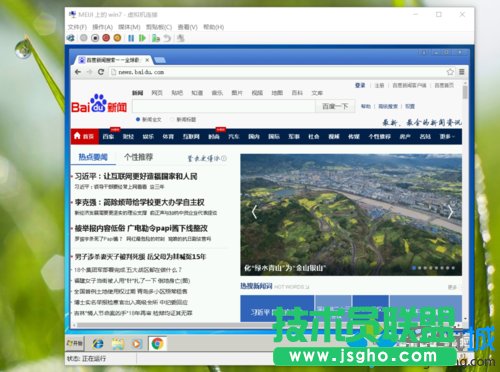Screen dimensions: 500x372
Task: Open Windows Explorer folder from VM taskbar
Action: pyautogui.click(x=117, y=344)
